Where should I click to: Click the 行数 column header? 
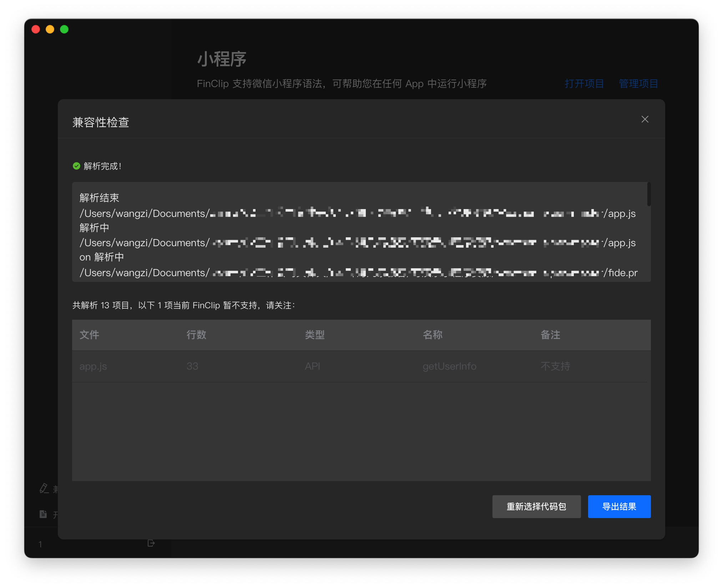[x=196, y=335]
